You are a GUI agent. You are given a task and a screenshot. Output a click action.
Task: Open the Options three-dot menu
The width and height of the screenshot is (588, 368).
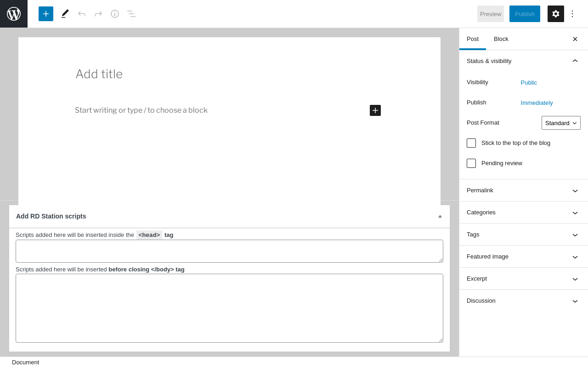pos(572,14)
